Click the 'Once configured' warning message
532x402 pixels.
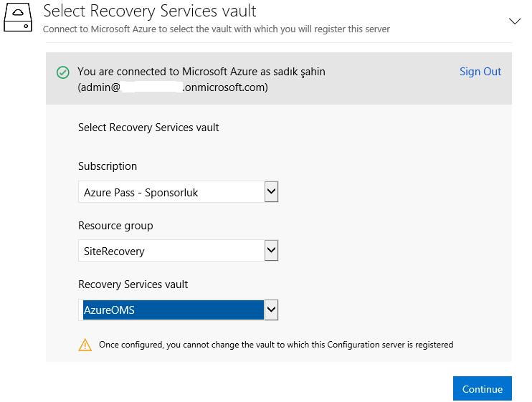pyautogui.click(x=276, y=345)
